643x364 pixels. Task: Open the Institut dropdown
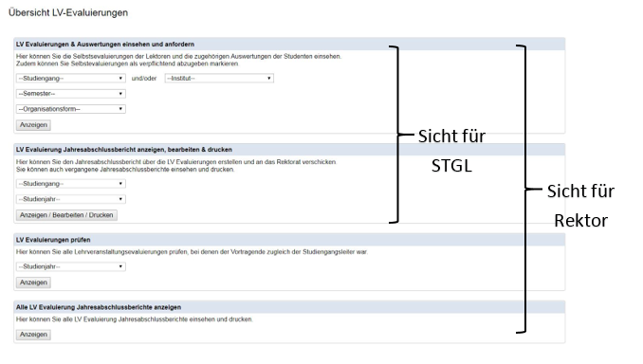tap(219, 79)
